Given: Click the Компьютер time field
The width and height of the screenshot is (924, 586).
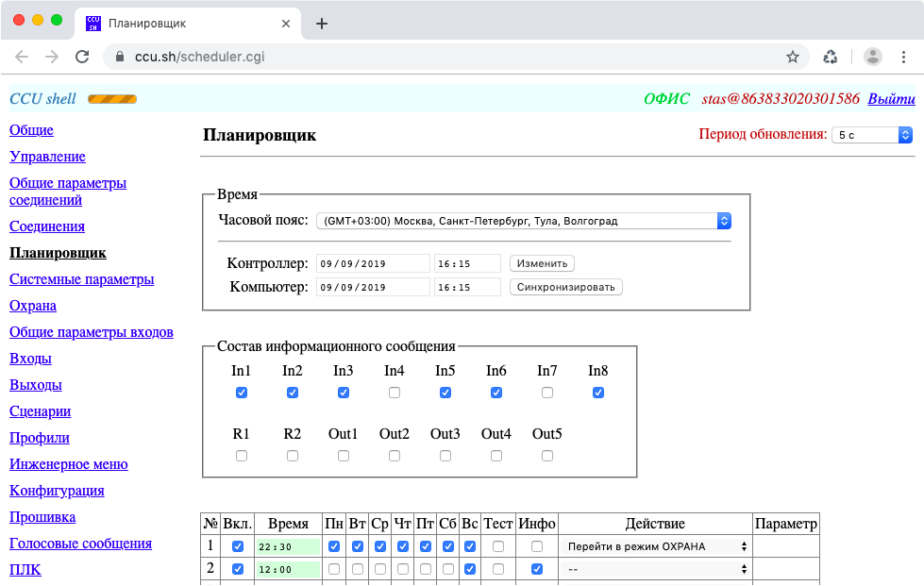Looking at the screenshot, I should pyautogui.click(x=467, y=287).
